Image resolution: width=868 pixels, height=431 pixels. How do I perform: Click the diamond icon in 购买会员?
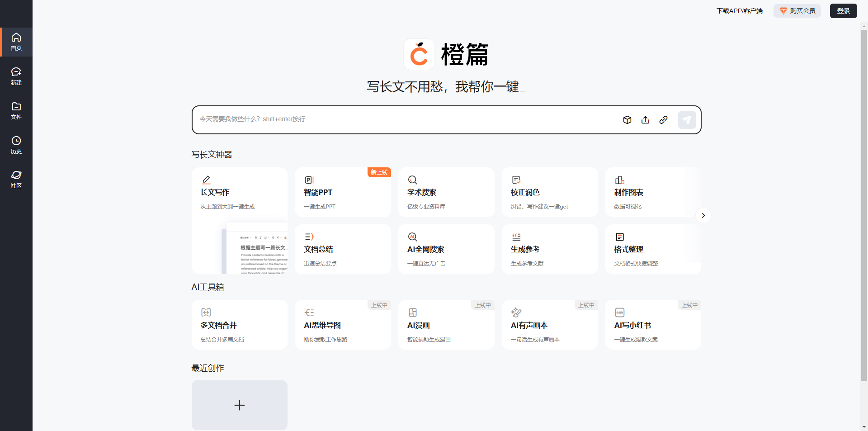tap(783, 11)
